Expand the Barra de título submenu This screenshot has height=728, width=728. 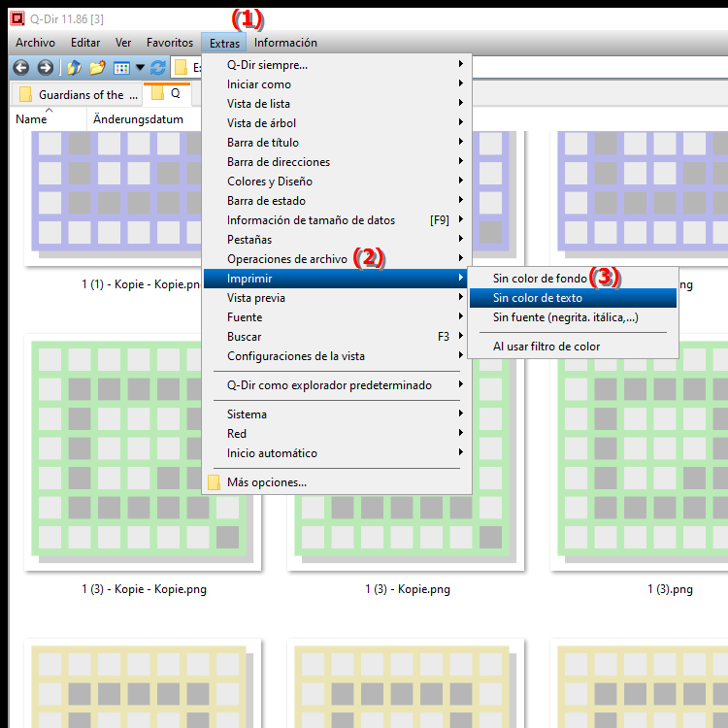338,143
